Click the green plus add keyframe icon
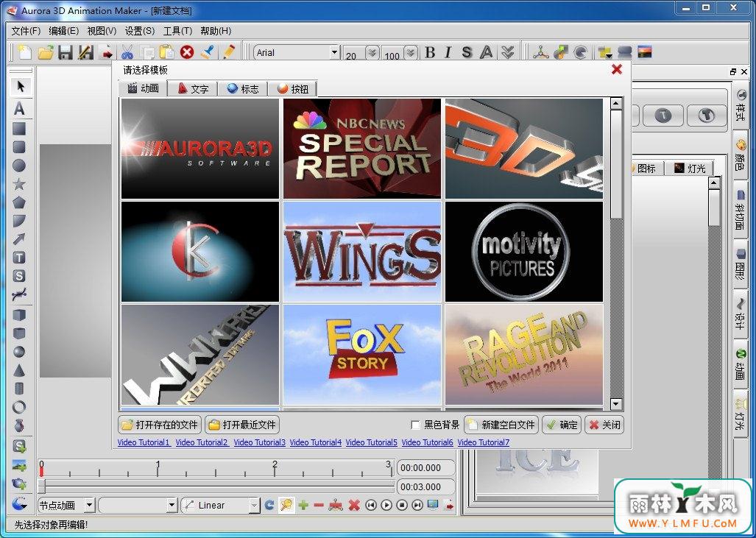Screen dimensions: 756x538 (303, 505)
